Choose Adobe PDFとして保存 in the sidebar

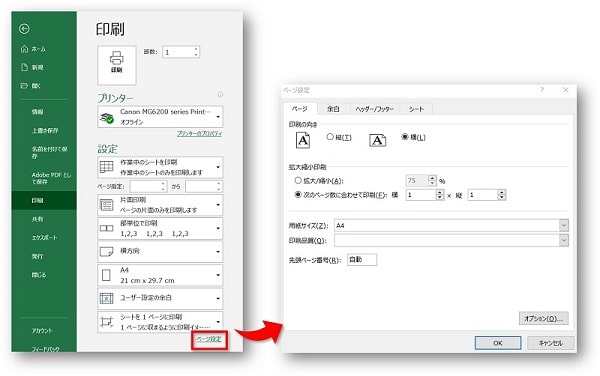pos(51,178)
